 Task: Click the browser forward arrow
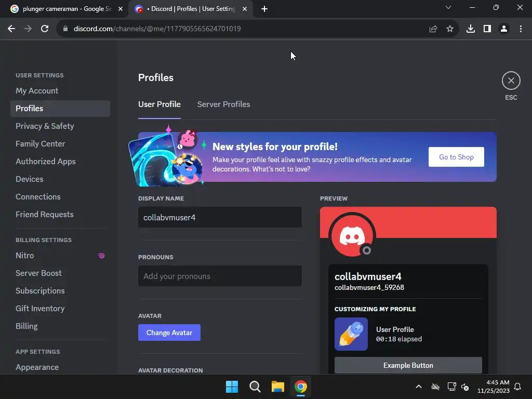(x=28, y=29)
